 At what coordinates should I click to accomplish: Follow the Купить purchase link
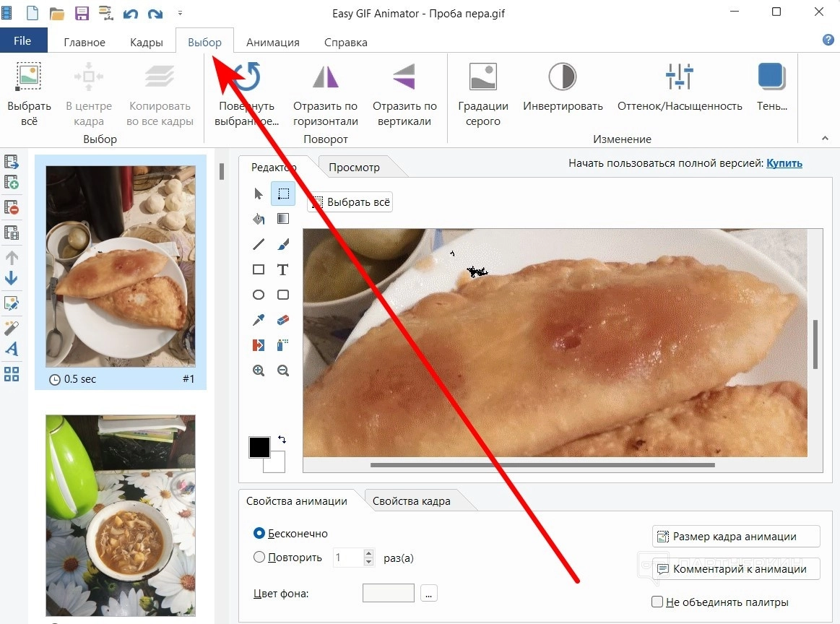point(784,163)
